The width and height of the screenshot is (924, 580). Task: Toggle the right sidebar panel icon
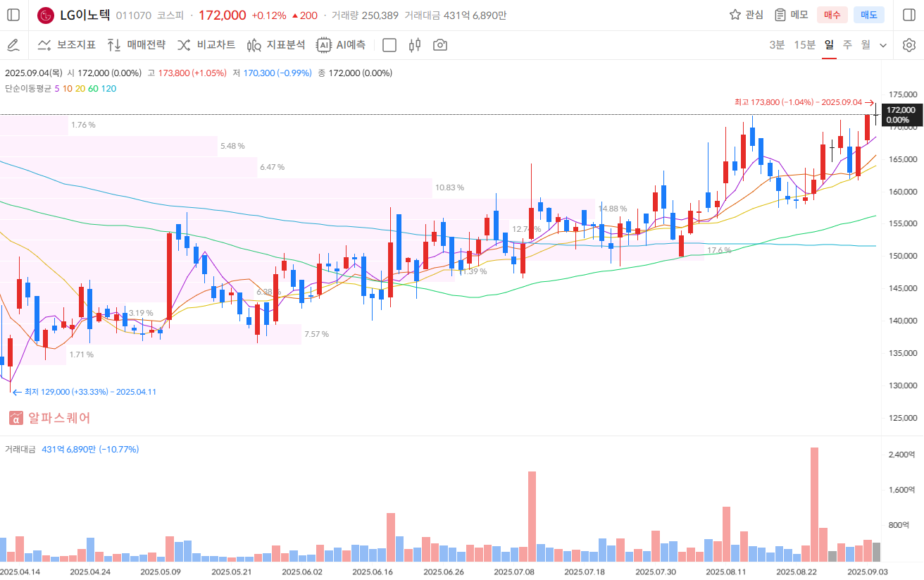909,15
